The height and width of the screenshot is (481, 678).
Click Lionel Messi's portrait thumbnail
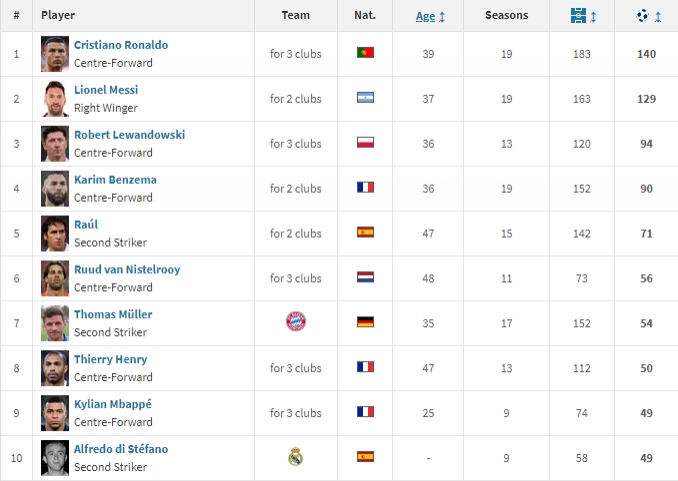coord(55,99)
